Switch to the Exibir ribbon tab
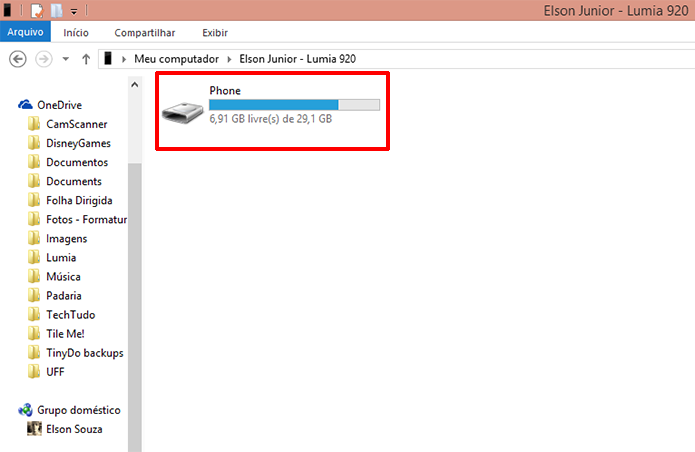This screenshot has width=695, height=452. (215, 32)
